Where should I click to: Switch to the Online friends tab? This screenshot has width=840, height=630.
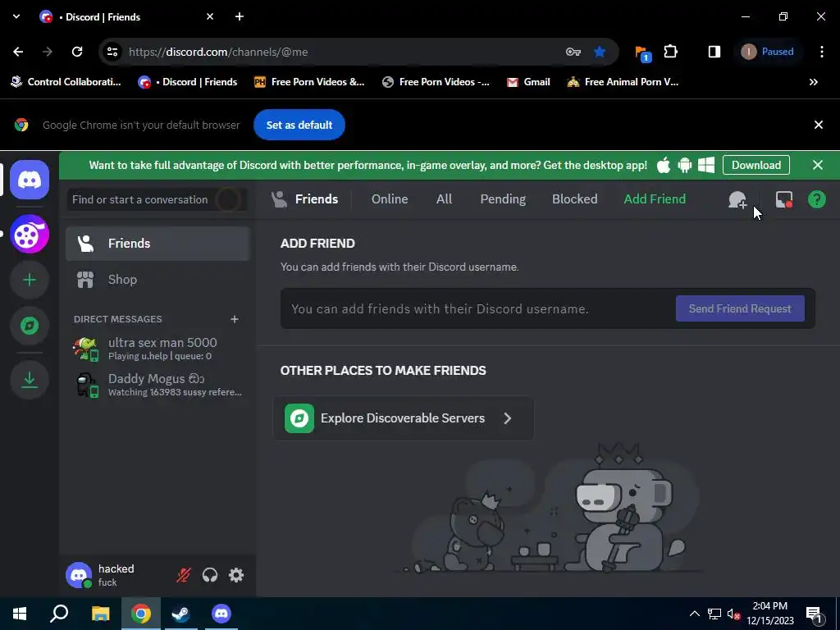click(x=390, y=199)
